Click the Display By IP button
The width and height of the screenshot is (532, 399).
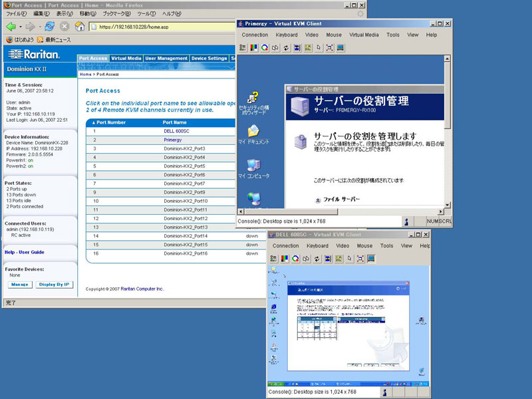[55, 285]
